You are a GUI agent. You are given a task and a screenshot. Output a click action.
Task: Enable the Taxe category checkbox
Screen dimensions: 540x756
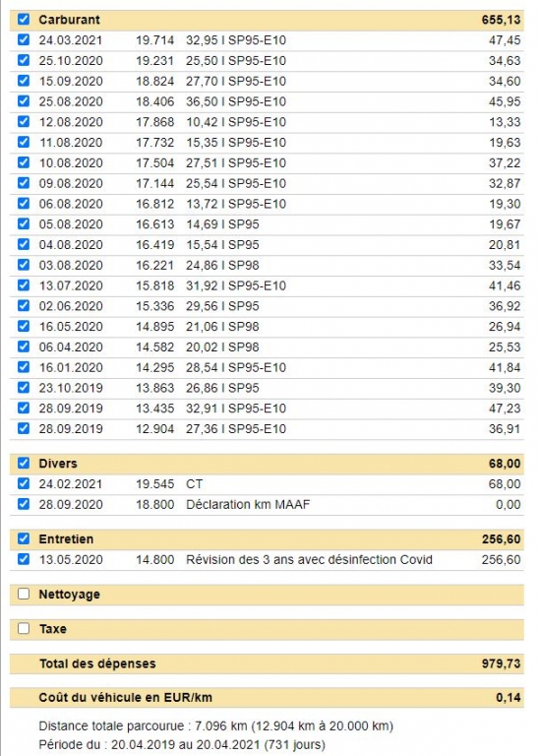tap(24, 628)
